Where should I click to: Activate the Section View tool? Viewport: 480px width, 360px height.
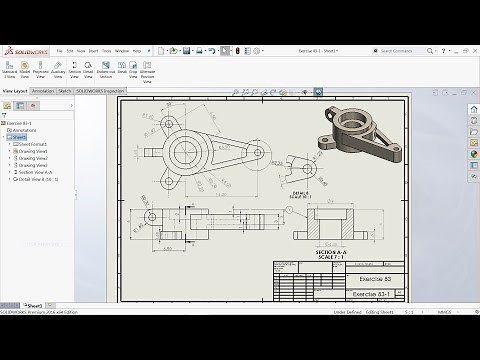pos(74,70)
